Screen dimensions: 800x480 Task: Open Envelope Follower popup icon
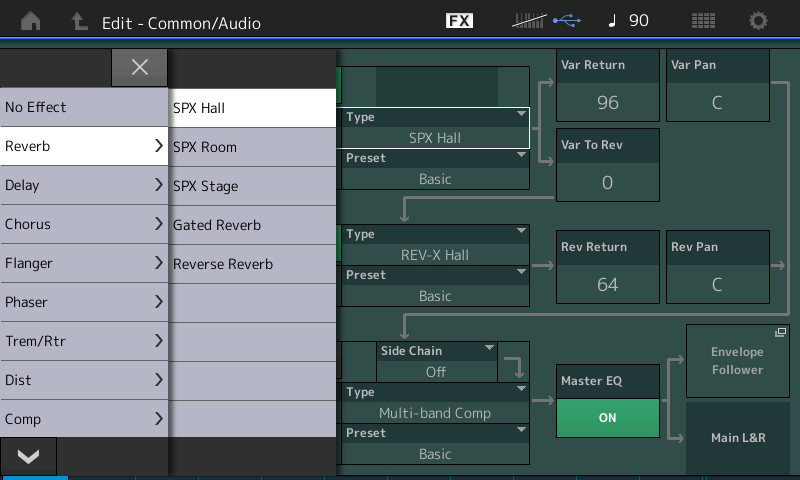pyautogui.click(x=780, y=333)
